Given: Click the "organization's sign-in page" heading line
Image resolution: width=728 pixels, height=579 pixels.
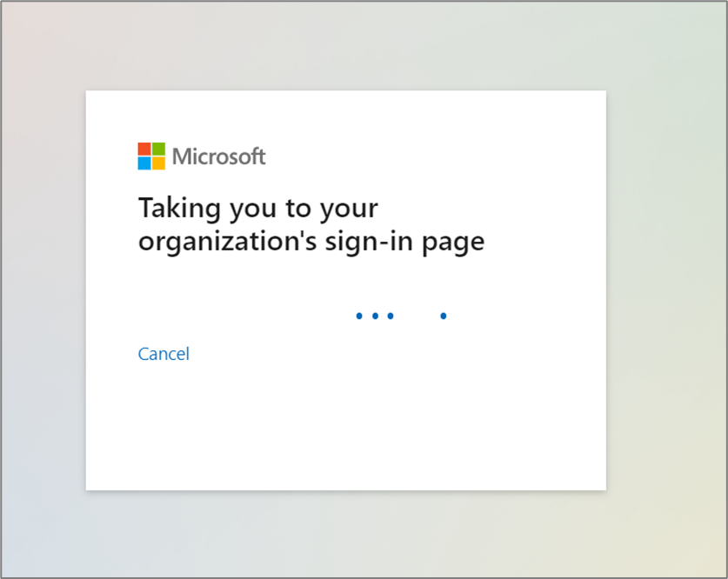Looking at the screenshot, I should (311, 241).
